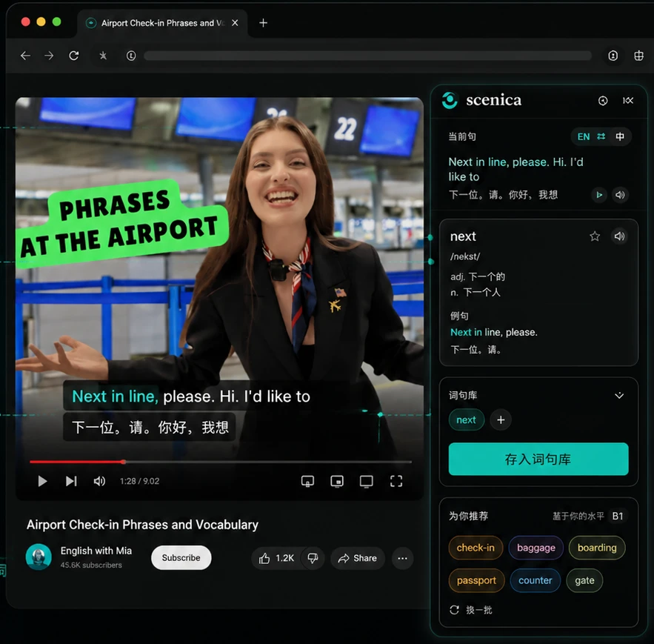Like the video with thumbs up
Viewport: 654px width, 644px height.
pyautogui.click(x=276, y=558)
